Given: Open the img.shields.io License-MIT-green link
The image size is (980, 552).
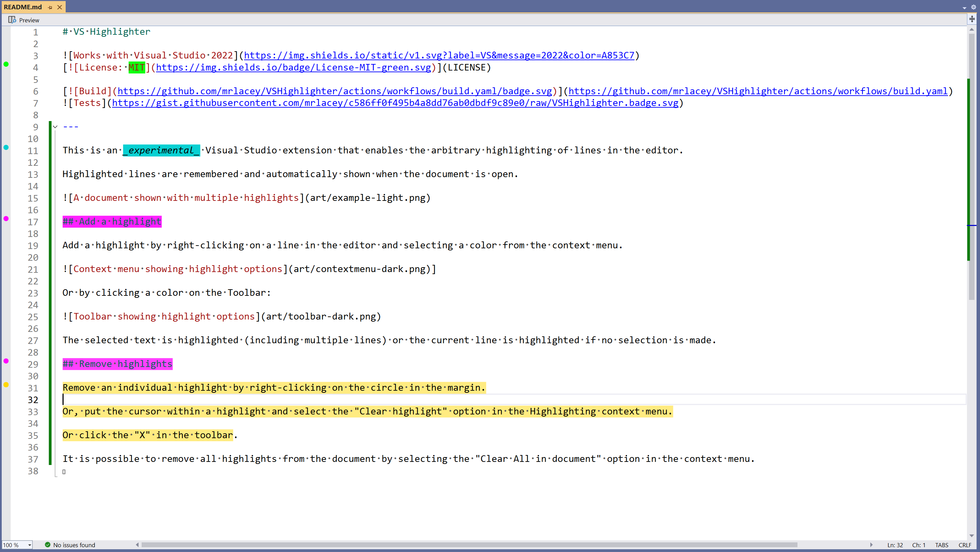Looking at the screenshot, I should (293, 67).
